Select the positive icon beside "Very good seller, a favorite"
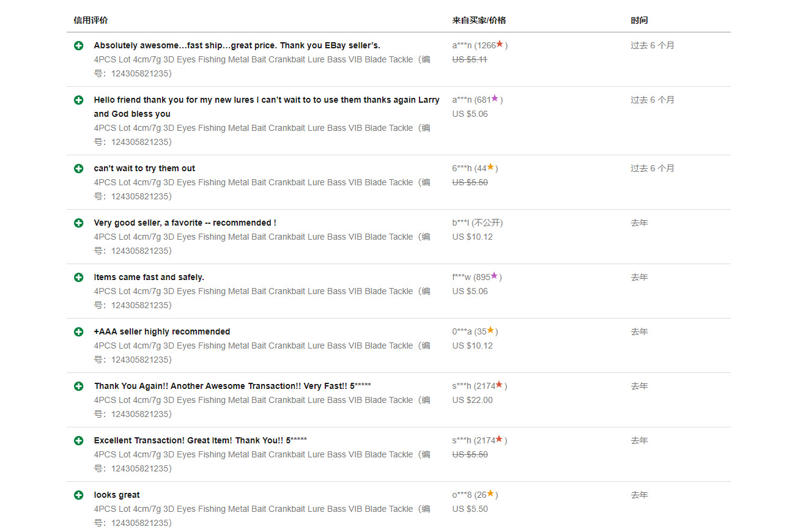The width and height of the screenshot is (795, 532). coord(78,223)
